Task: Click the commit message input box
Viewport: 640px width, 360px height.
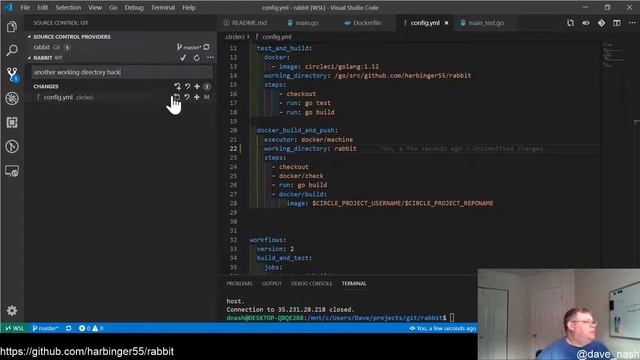Action: (x=122, y=72)
